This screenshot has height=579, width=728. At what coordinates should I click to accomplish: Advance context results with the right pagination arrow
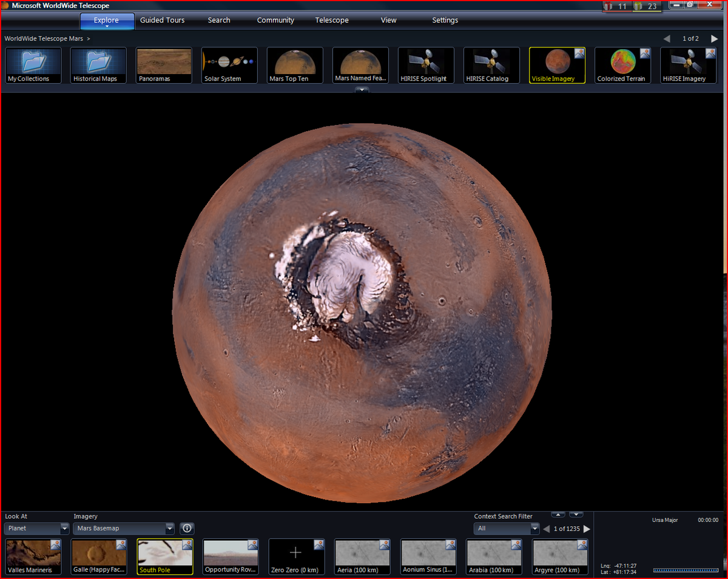[587, 528]
